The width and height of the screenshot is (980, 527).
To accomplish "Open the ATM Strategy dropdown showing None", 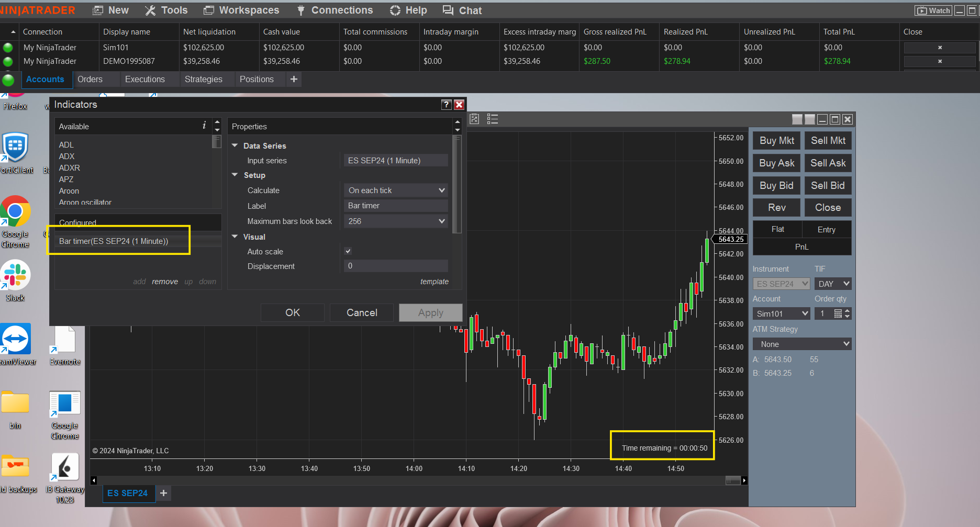I will point(802,344).
